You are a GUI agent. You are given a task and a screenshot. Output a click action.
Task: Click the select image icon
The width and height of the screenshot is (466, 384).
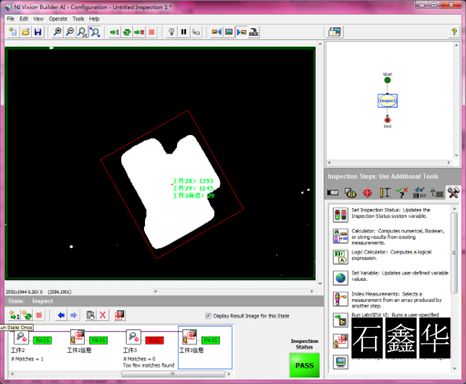[x=229, y=32]
